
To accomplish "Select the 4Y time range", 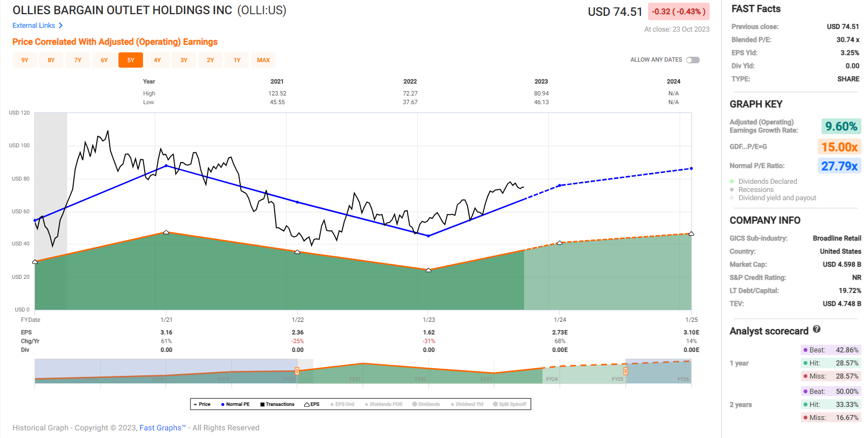I will [157, 60].
